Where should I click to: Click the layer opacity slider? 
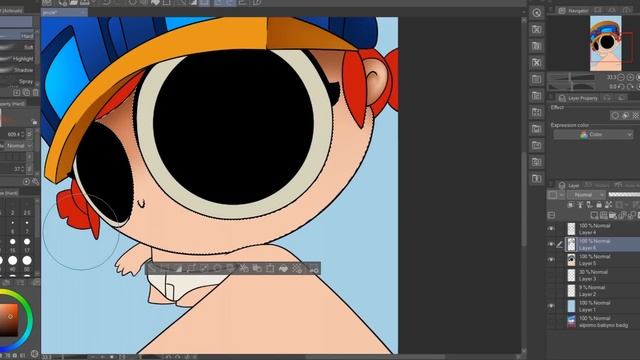pyautogui.click(x=624, y=195)
